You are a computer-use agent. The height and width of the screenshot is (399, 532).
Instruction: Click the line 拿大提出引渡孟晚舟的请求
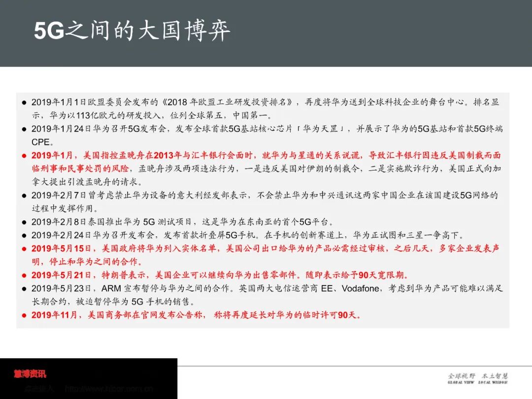click(x=87, y=182)
